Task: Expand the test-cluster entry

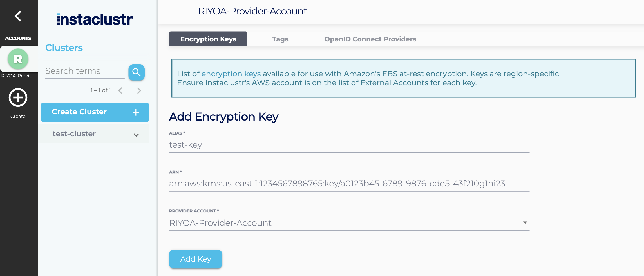Action: (136, 135)
